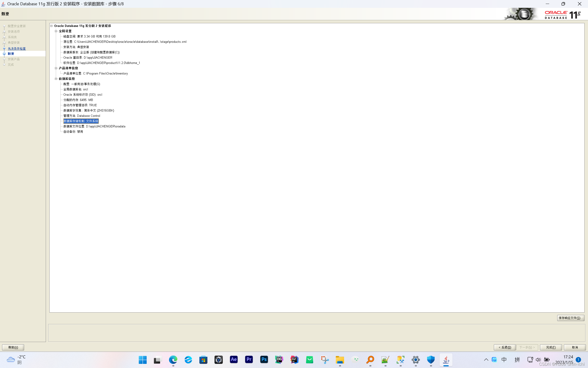This screenshot has height=368, width=588.
Task: Select the 磁盘空间 要求 3.34 GB row
Action: tap(89, 37)
